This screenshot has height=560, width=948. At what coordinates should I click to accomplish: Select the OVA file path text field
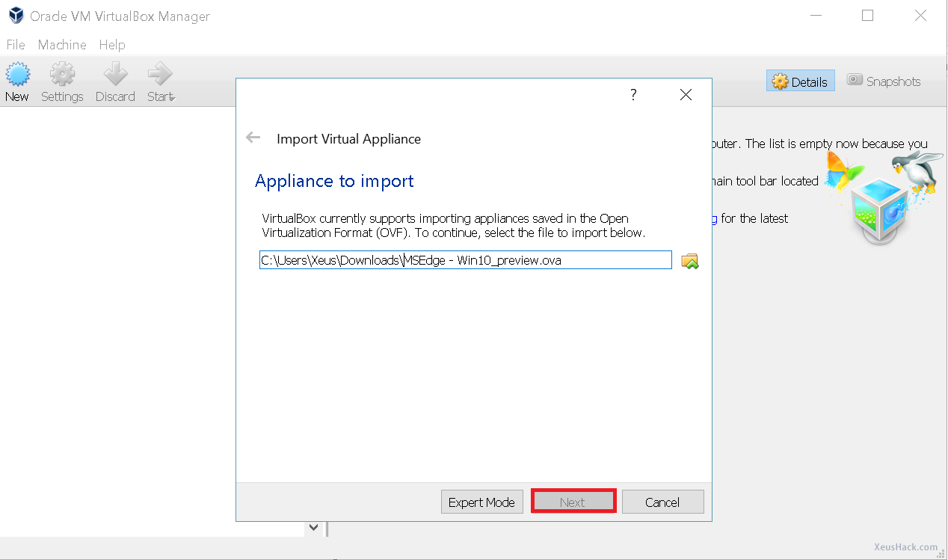[x=464, y=259]
